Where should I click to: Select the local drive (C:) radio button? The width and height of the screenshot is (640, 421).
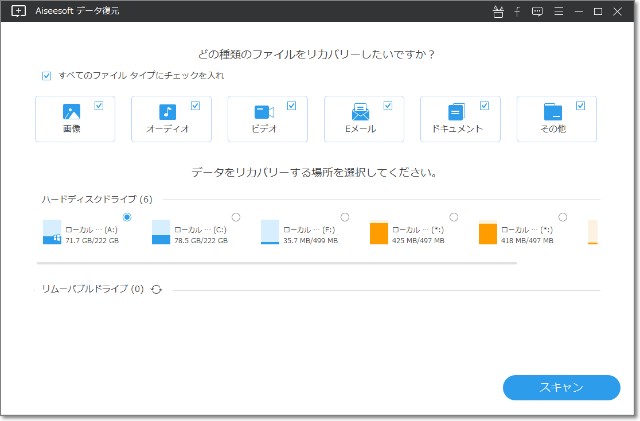tap(236, 217)
